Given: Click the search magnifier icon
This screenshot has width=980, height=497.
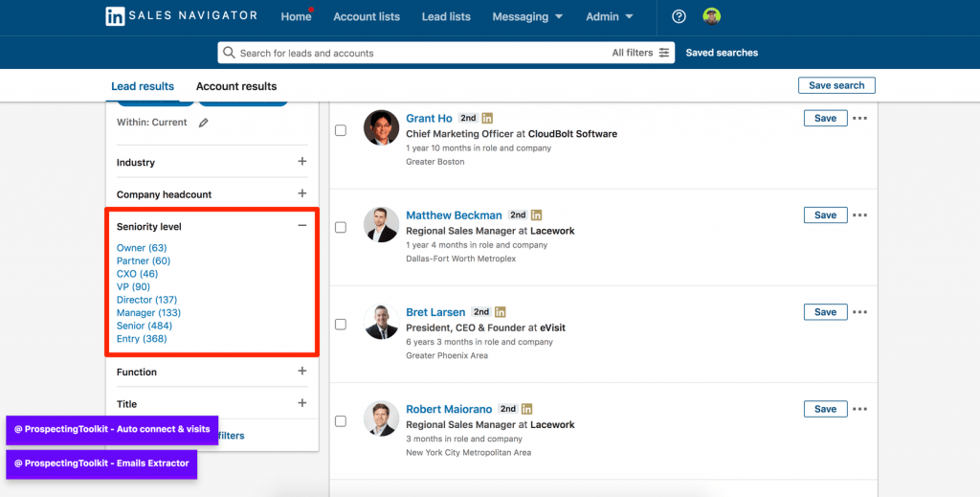Looking at the screenshot, I should tap(230, 53).
